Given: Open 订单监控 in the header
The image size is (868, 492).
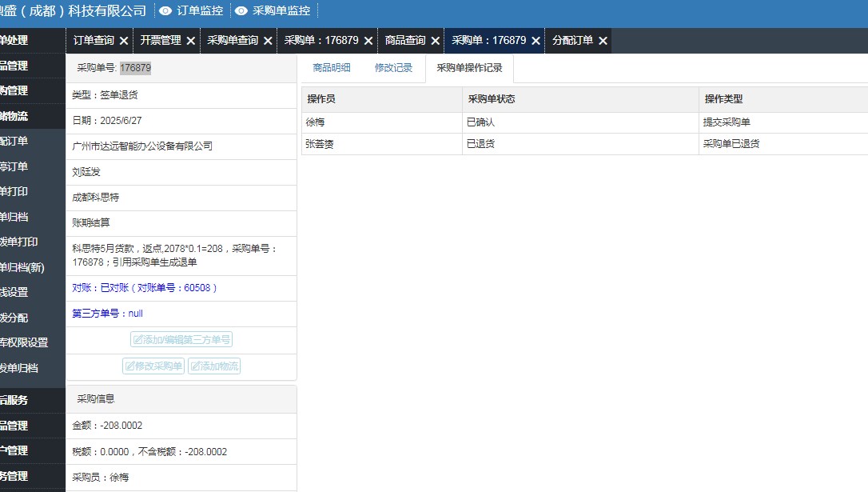Looking at the screenshot, I should point(200,10).
